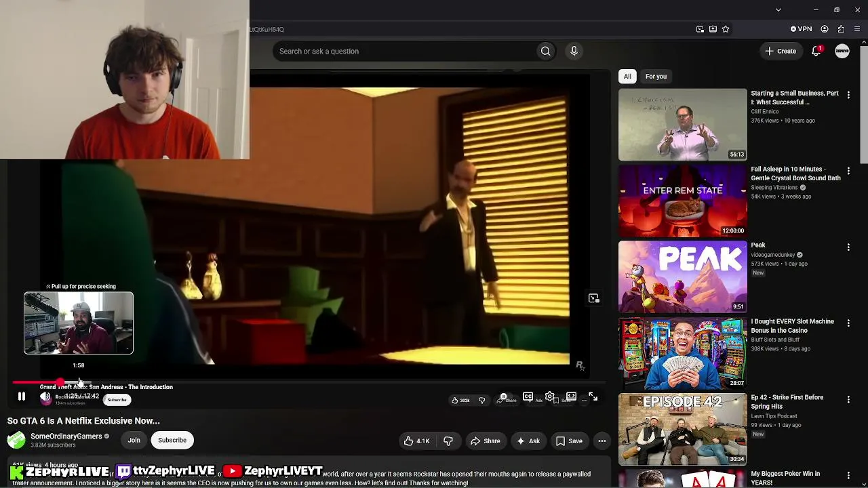This screenshot has width=868, height=488.
Task: Bookmark the page with the star icon
Action: (726, 29)
